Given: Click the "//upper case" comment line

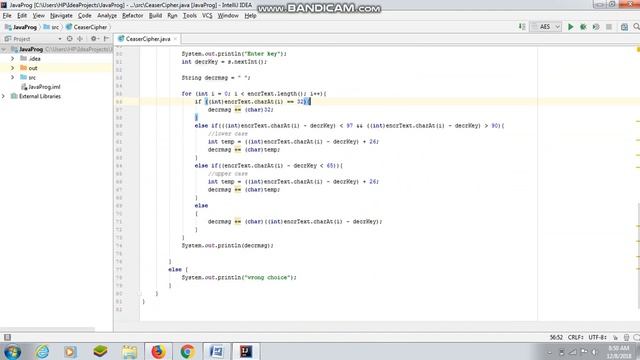Looking at the screenshot, I should (x=228, y=174).
